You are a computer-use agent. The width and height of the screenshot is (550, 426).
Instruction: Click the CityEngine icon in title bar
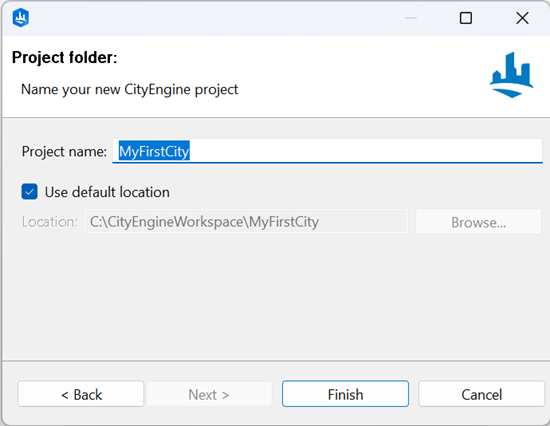[21, 18]
